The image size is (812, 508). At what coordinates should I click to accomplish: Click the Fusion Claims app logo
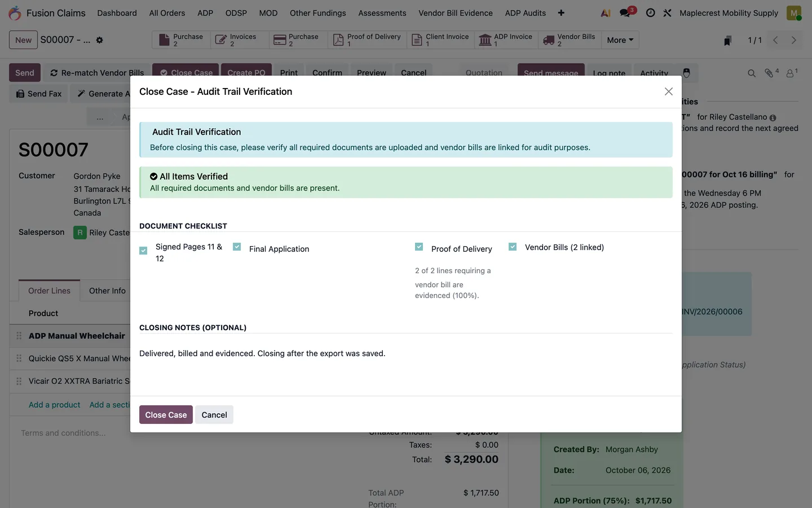coord(15,13)
